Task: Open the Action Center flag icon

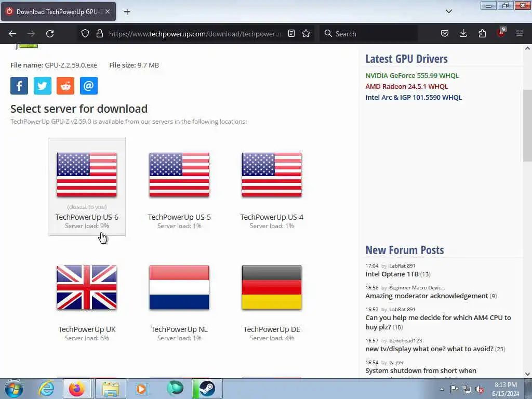Action: [x=454, y=389]
